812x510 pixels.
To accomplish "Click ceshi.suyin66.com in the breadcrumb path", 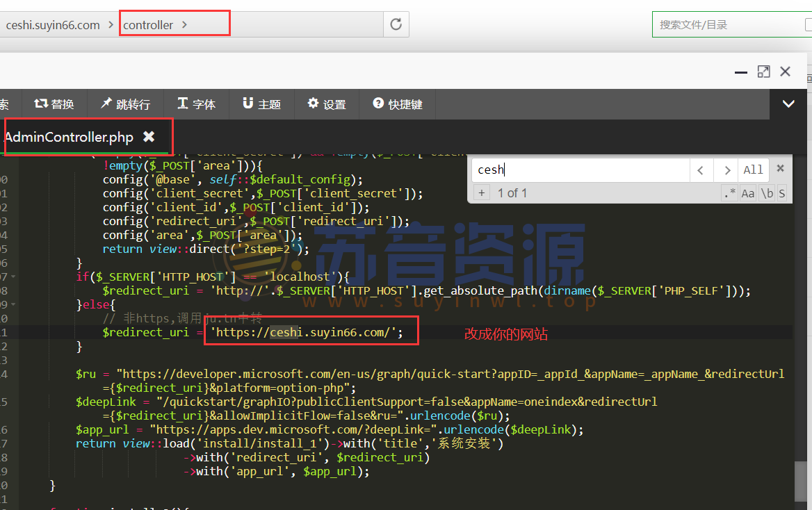I will coord(53,25).
